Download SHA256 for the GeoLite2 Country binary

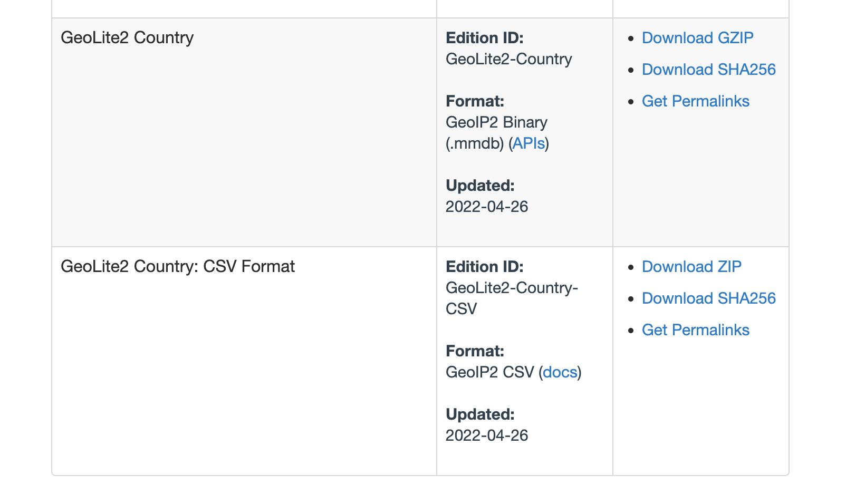click(708, 69)
